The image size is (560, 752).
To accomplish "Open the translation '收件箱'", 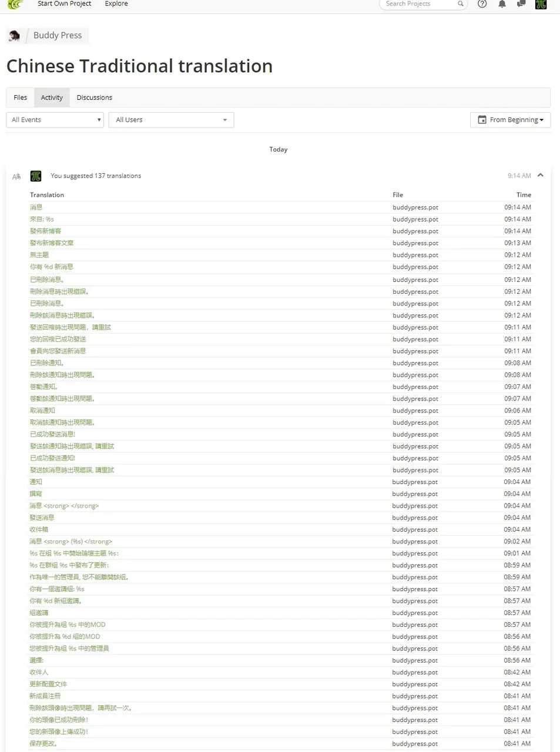I will (x=39, y=529).
